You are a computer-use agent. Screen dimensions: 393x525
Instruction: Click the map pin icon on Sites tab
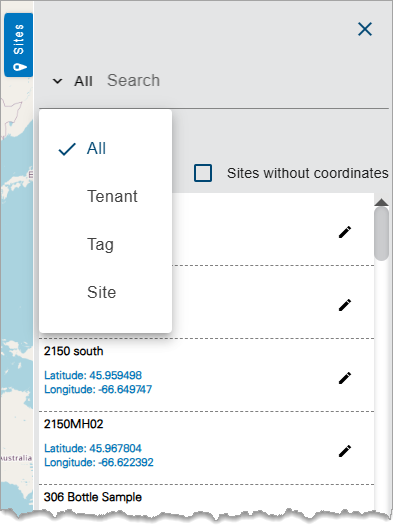[19, 67]
